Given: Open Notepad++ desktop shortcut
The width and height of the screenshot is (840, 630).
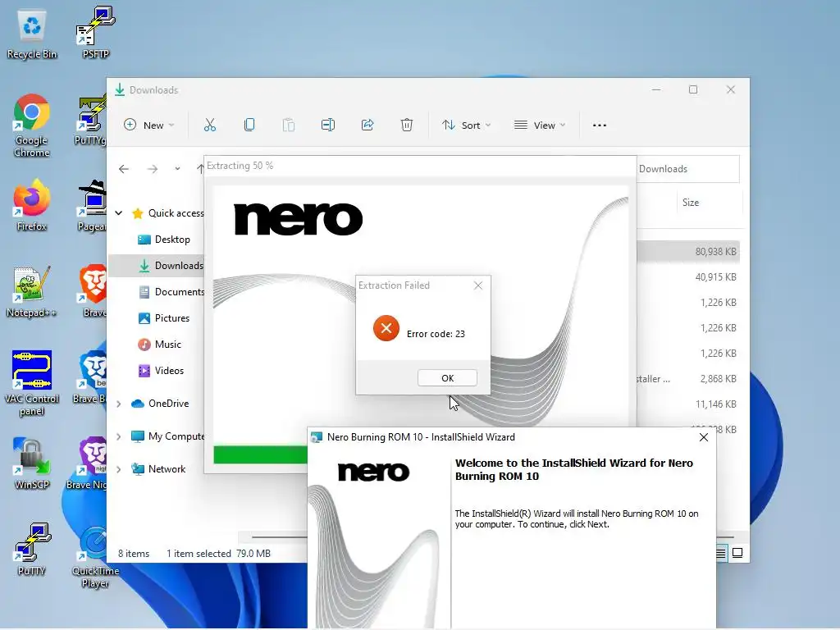Looking at the screenshot, I should coord(32,292).
